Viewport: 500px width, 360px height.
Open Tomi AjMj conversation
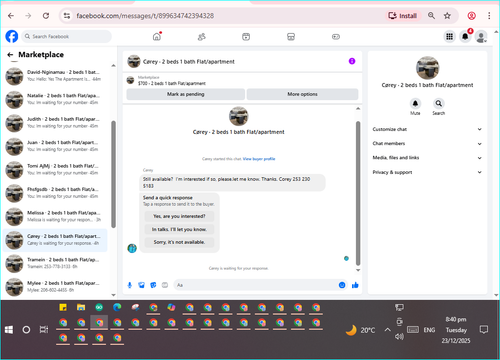pyautogui.click(x=55, y=169)
